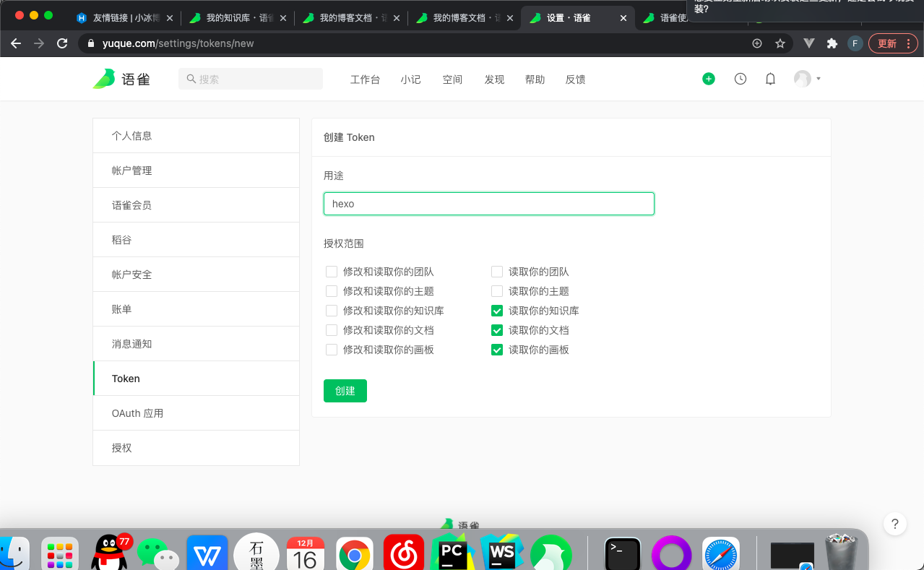924x570 pixels.
Task: Uncheck 读取你的文档 checkbox
Action: point(497,330)
